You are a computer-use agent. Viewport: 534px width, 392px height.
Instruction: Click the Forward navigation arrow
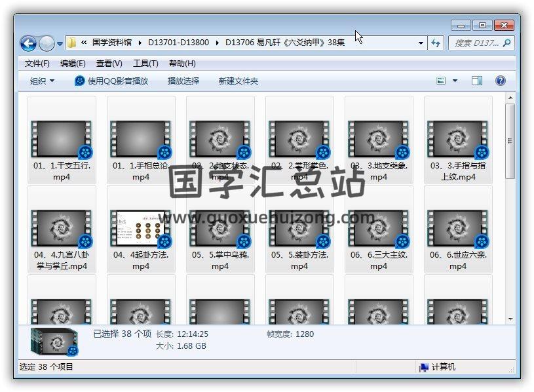click(x=47, y=43)
